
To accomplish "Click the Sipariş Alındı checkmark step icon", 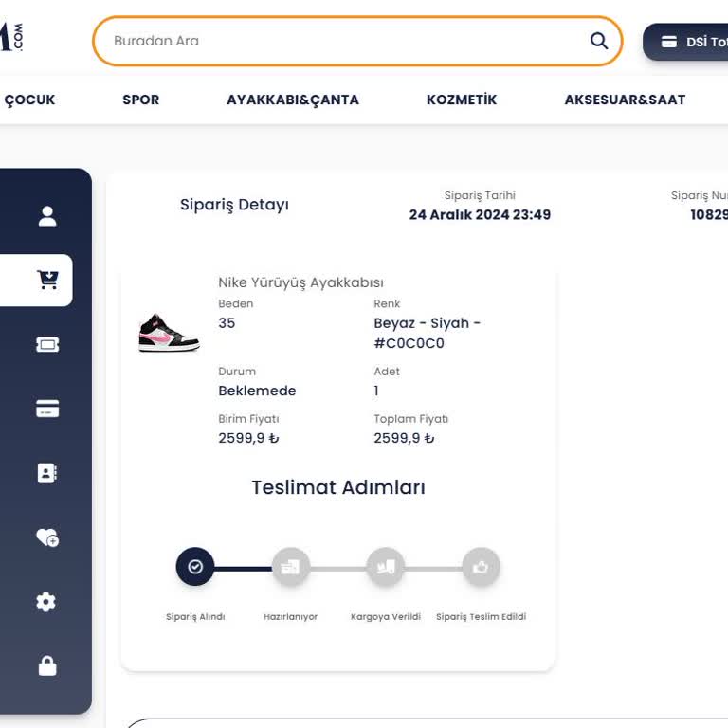I will pos(195,567).
